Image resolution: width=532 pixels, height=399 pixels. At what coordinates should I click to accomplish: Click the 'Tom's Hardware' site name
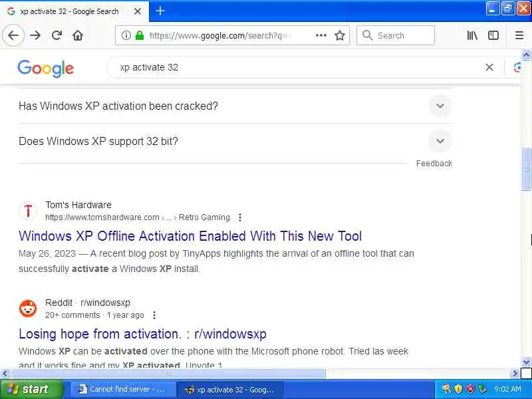[x=78, y=205]
